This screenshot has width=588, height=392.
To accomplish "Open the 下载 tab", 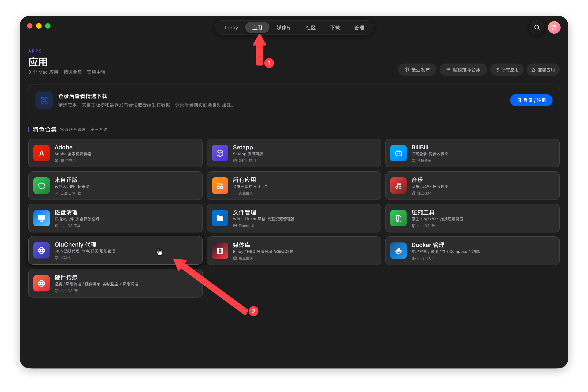I will point(335,27).
